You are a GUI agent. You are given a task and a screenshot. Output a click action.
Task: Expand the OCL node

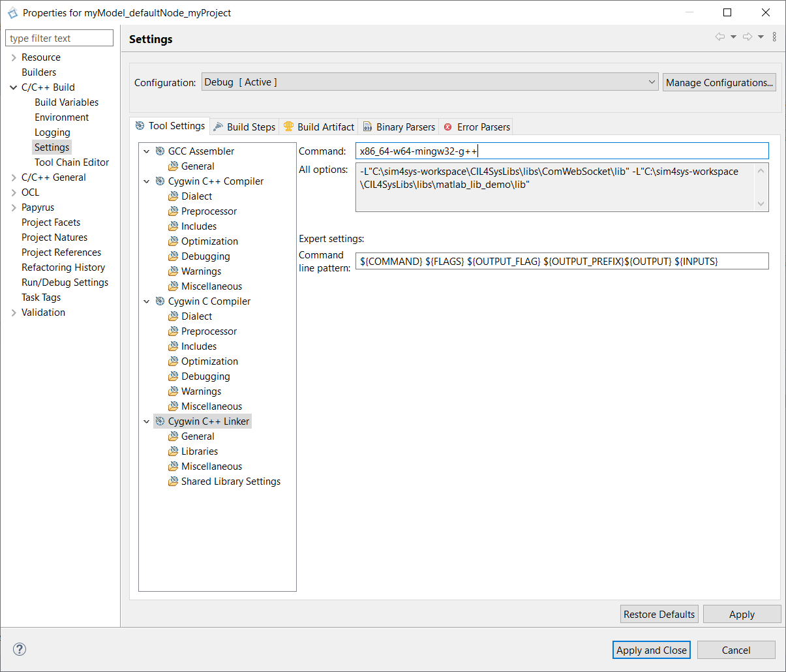[14, 192]
